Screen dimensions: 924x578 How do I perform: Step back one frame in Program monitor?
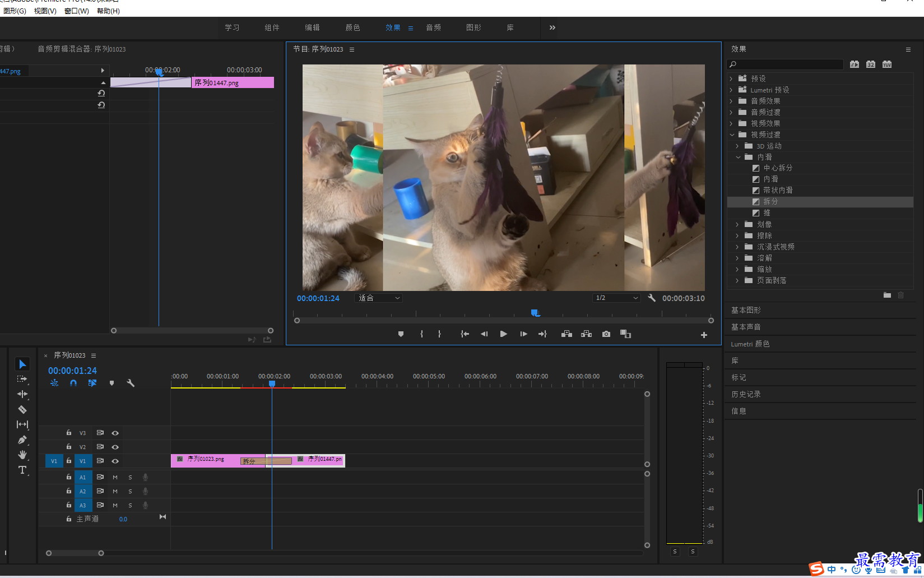484,334
